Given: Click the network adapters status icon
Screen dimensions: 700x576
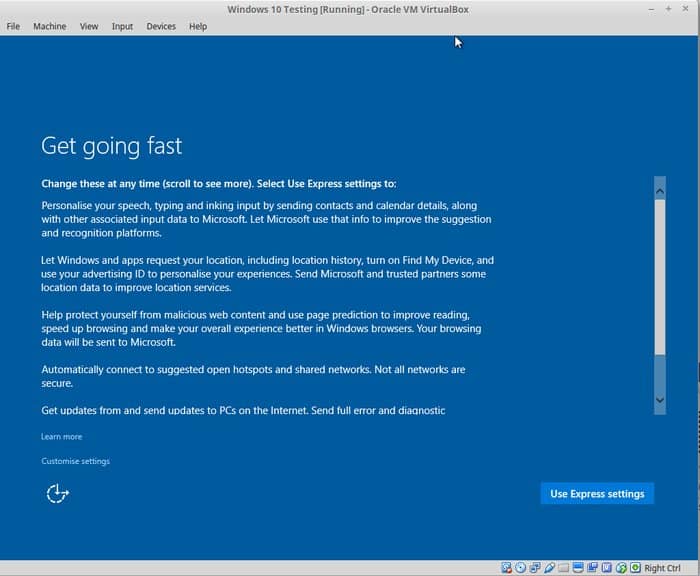Looking at the screenshot, I should [x=535, y=568].
